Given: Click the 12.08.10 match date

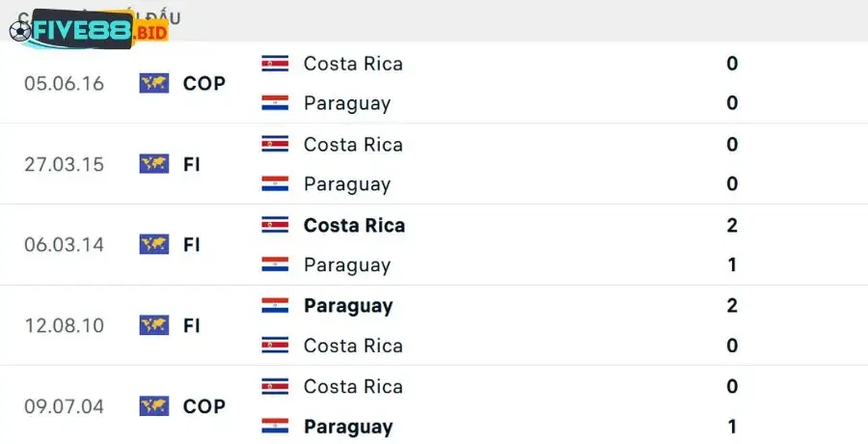Looking at the screenshot, I should (64, 325).
